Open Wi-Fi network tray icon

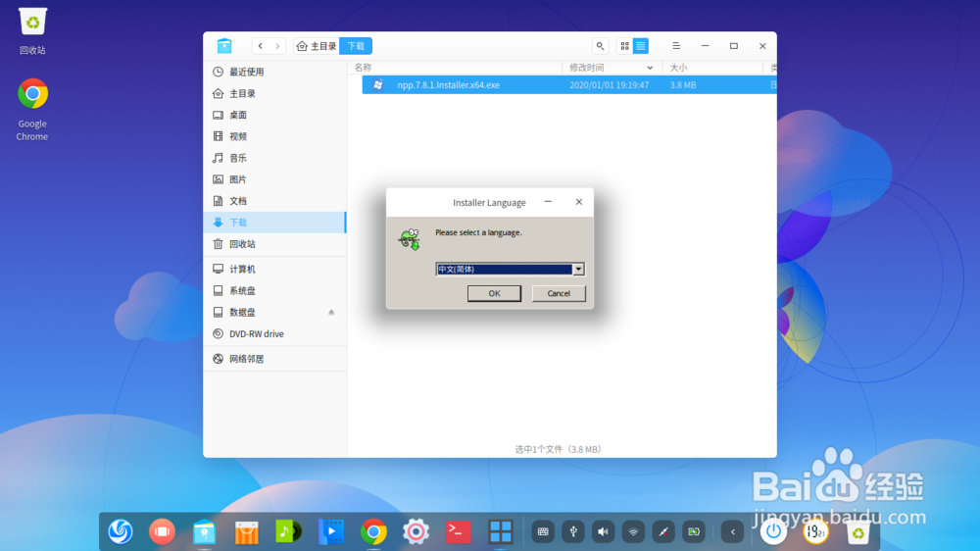633,531
